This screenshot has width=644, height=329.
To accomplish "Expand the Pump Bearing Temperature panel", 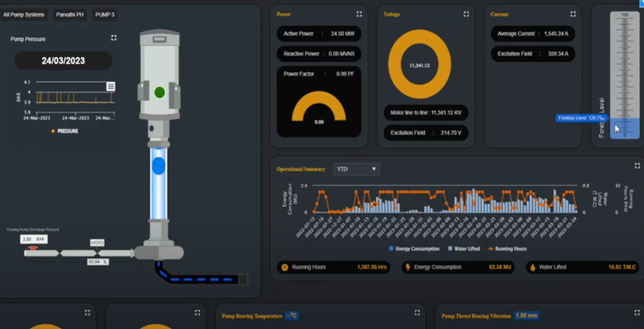I will pos(417,313).
